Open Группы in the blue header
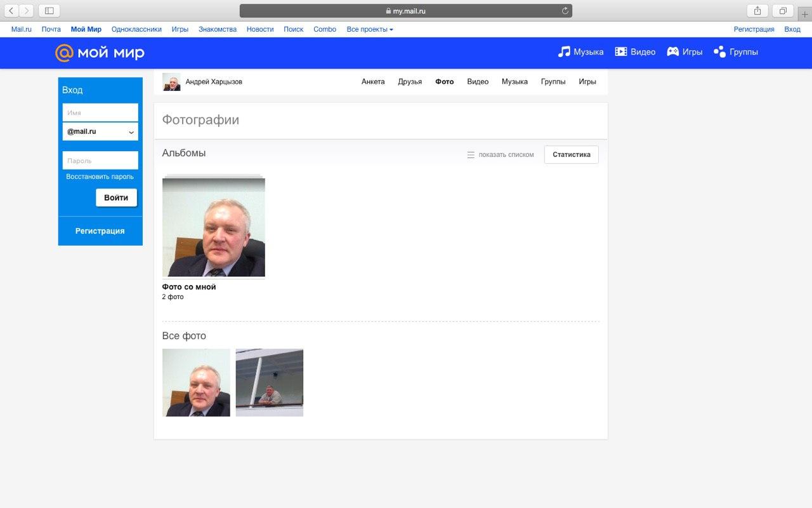The height and width of the screenshot is (508, 812). 736,52
